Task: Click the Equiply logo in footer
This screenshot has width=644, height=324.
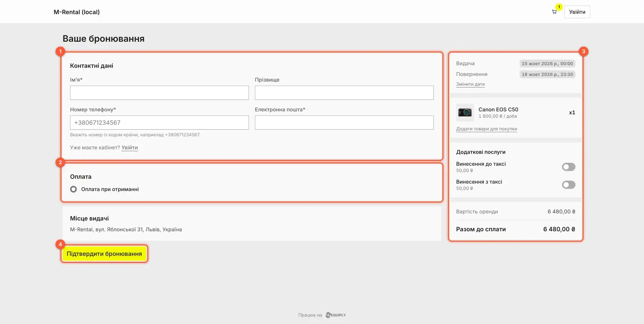Action: click(x=336, y=315)
